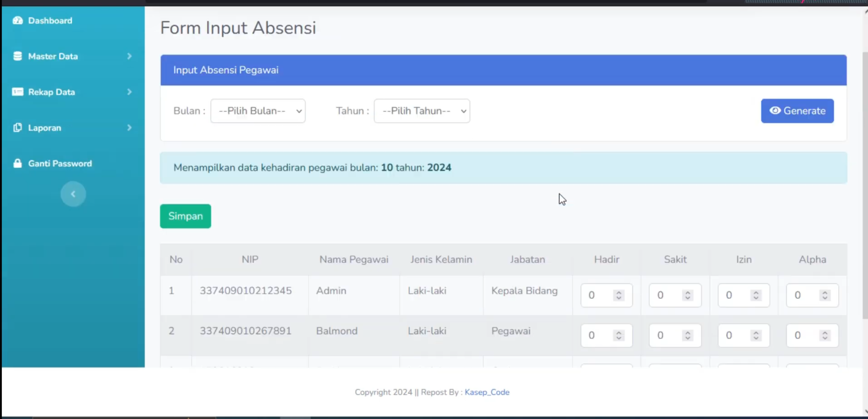Screen dimensions: 868x419
Task: Expand the Rekap Data chevron
Action: [129, 92]
